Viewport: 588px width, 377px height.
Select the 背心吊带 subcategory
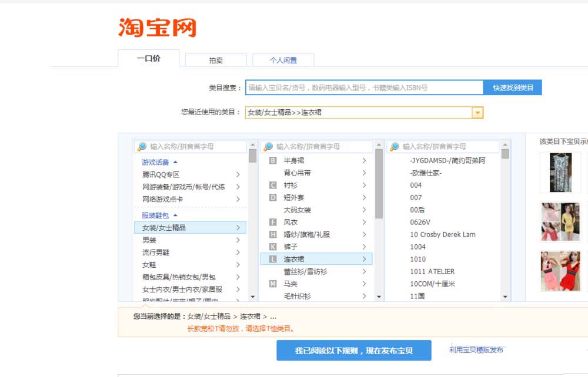[316, 173]
